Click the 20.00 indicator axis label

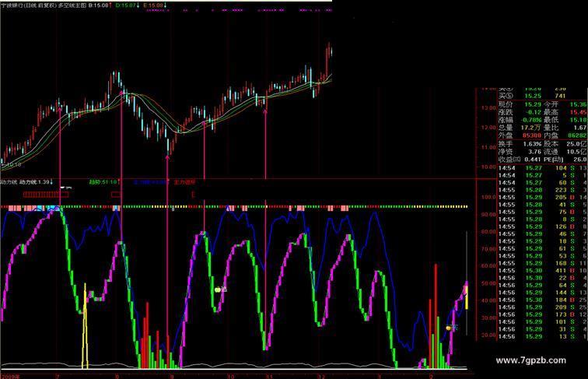488,335
